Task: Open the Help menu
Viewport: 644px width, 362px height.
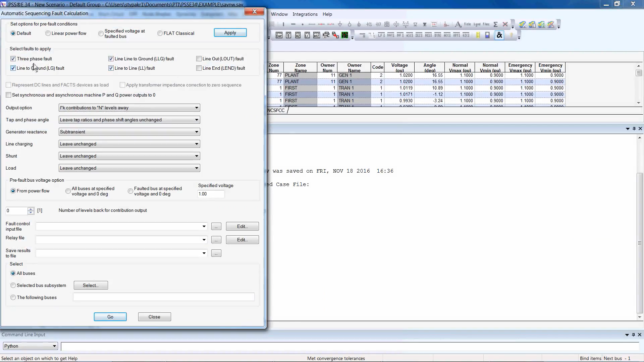Action: click(x=327, y=14)
